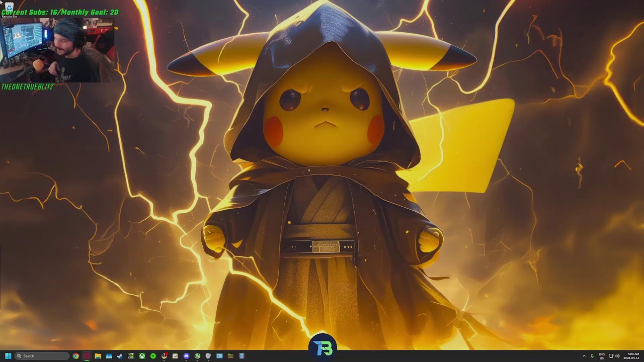Click the taskbar Search box
Image resolution: width=644 pixels, height=362 pixels.
point(42,356)
